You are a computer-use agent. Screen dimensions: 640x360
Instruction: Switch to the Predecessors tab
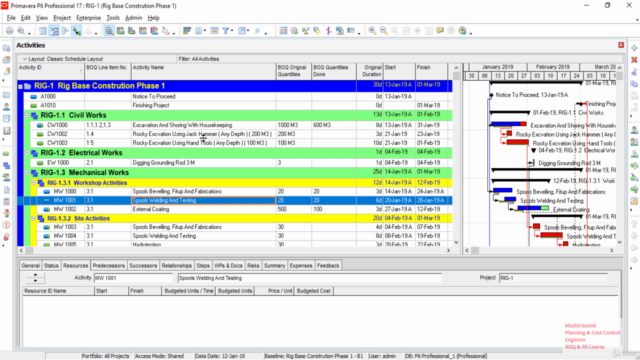click(109, 266)
